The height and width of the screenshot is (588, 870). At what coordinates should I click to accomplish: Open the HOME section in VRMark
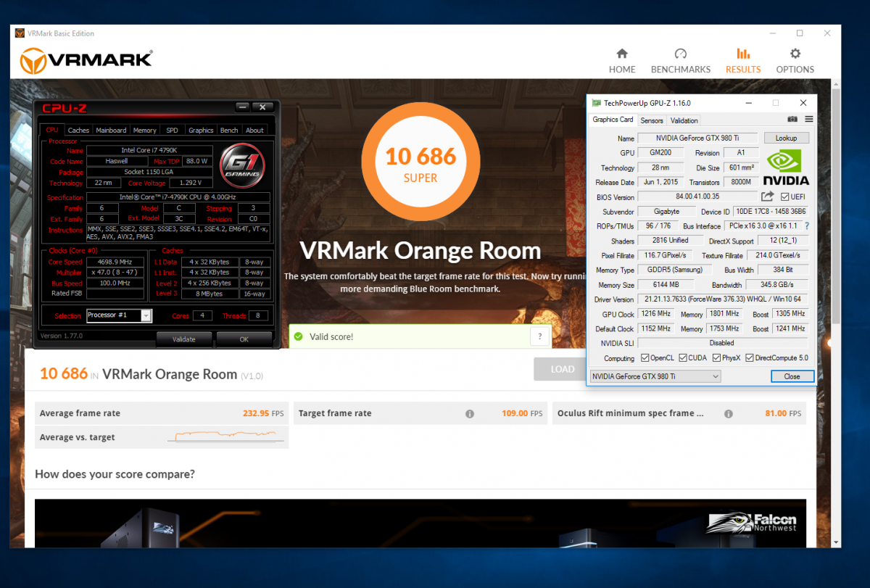coord(622,61)
